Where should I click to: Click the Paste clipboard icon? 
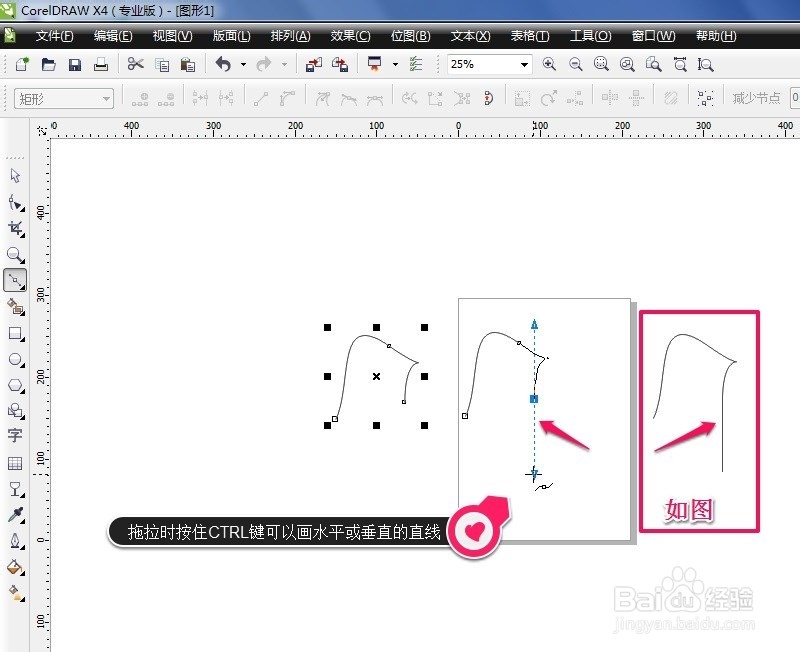coord(188,65)
